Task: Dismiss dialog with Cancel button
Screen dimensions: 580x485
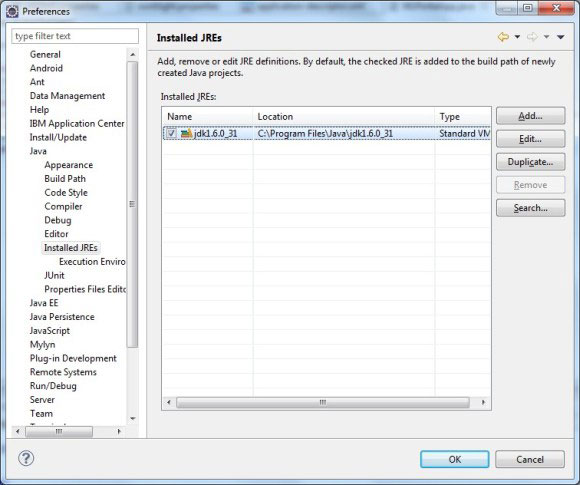Action: (530, 459)
